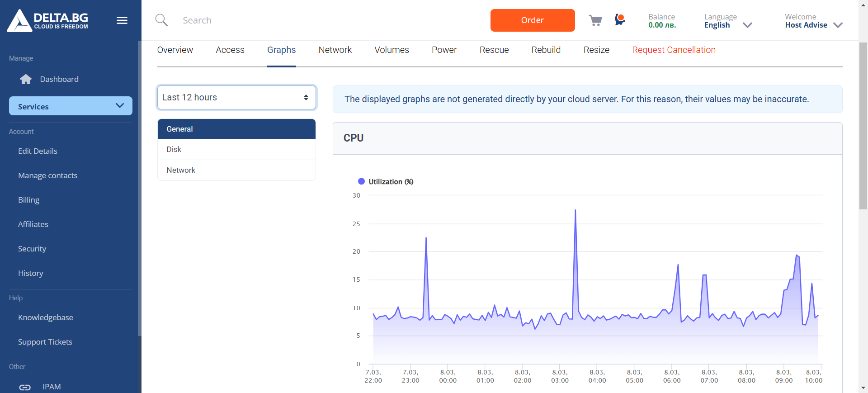Switch to the Overview tab
Image resolution: width=868 pixels, height=393 pixels.
pyautogui.click(x=175, y=50)
